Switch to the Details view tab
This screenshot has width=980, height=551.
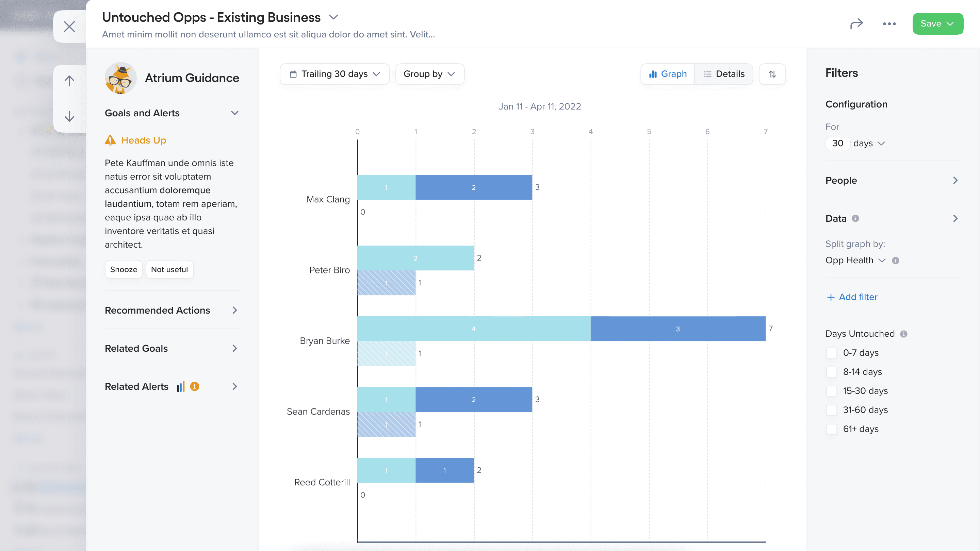724,74
